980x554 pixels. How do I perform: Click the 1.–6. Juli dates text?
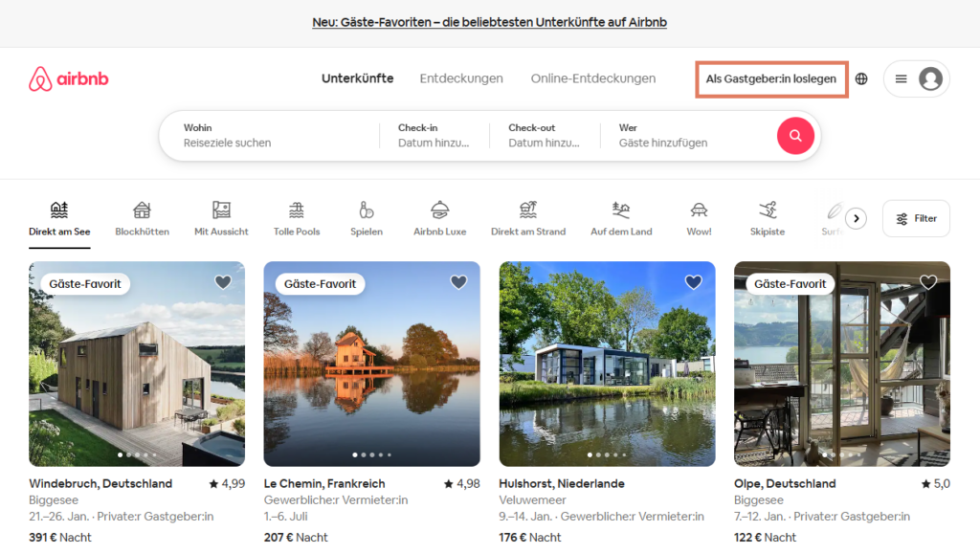285,517
